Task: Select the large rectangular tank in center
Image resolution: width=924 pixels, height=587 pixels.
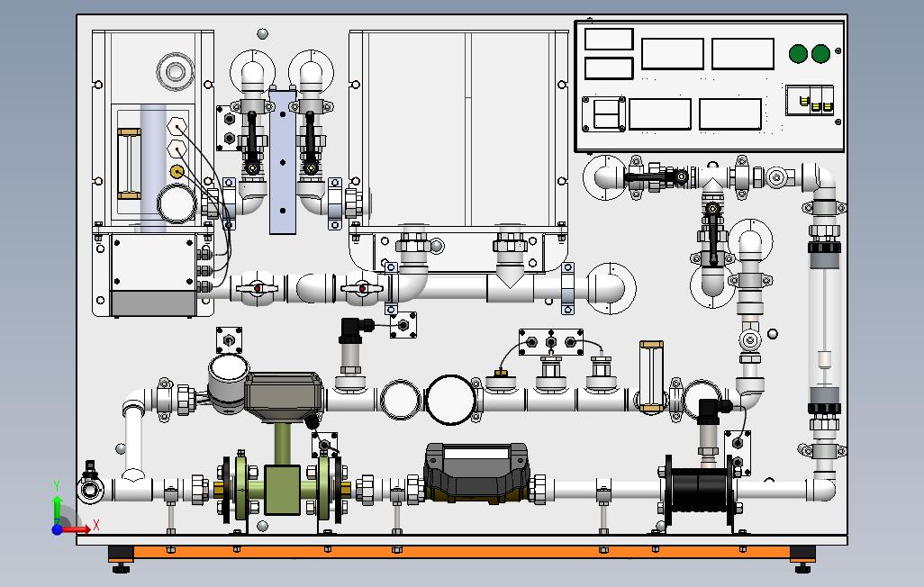Action: coord(458,129)
